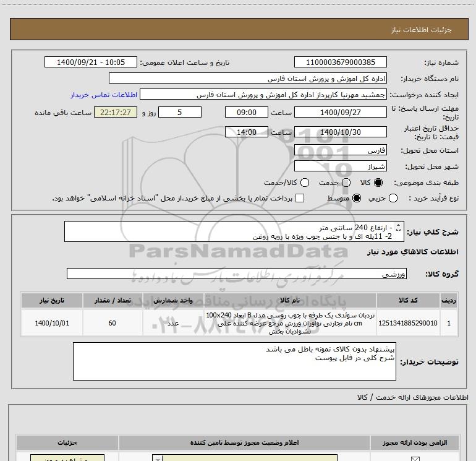Select the کالا/خدمت radio button
Screen dimensions: 476x461
[x=305, y=183]
